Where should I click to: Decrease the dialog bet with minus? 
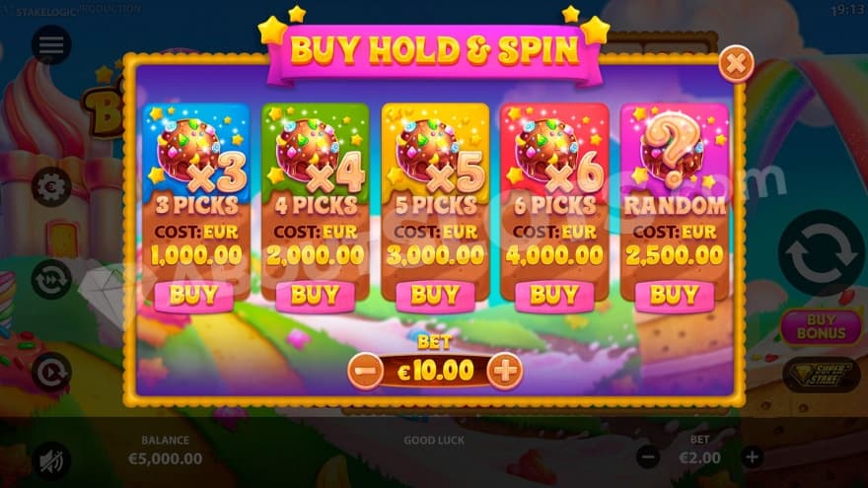click(365, 370)
